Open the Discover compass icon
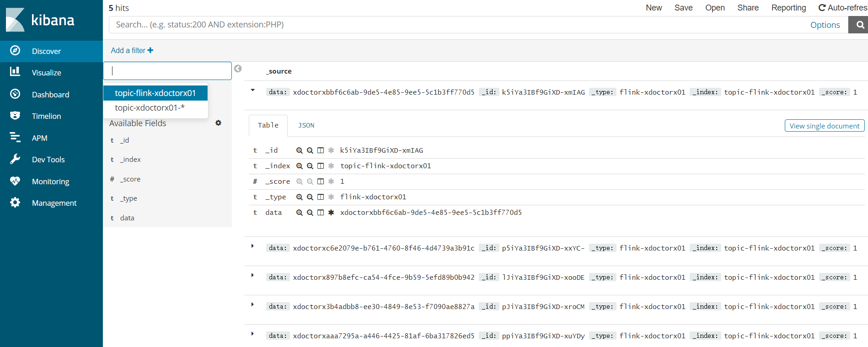Viewport: 868px width, 347px height. click(15, 51)
